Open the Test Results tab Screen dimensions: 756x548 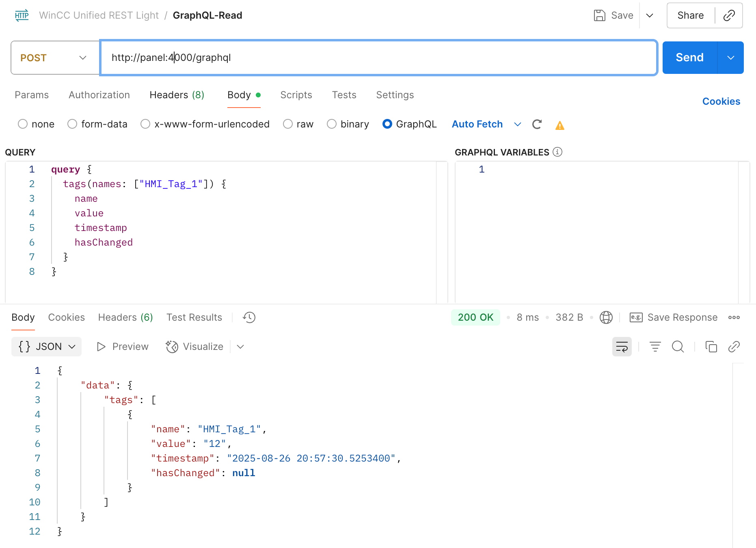tap(194, 317)
